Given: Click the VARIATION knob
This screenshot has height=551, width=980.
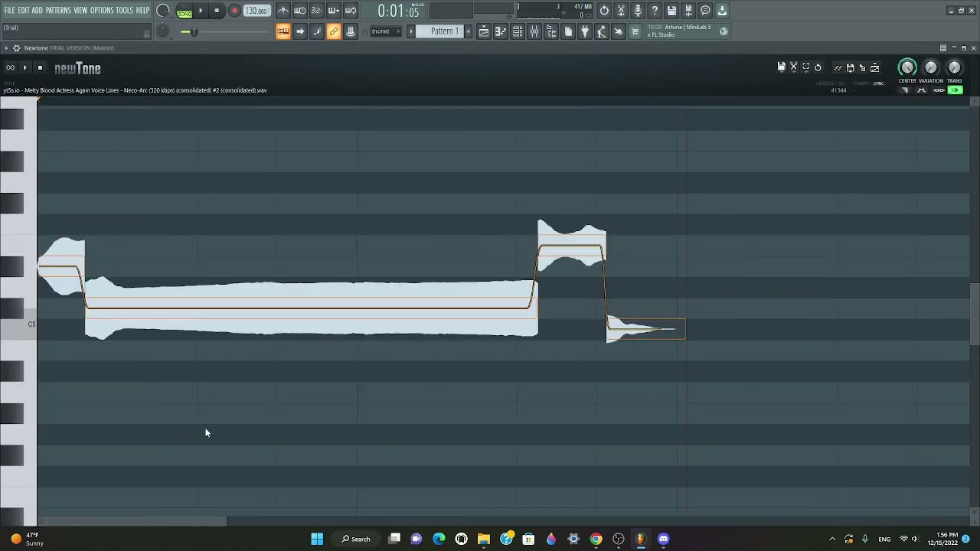Looking at the screenshot, I should pyautogui.click(x=931, y=68).
